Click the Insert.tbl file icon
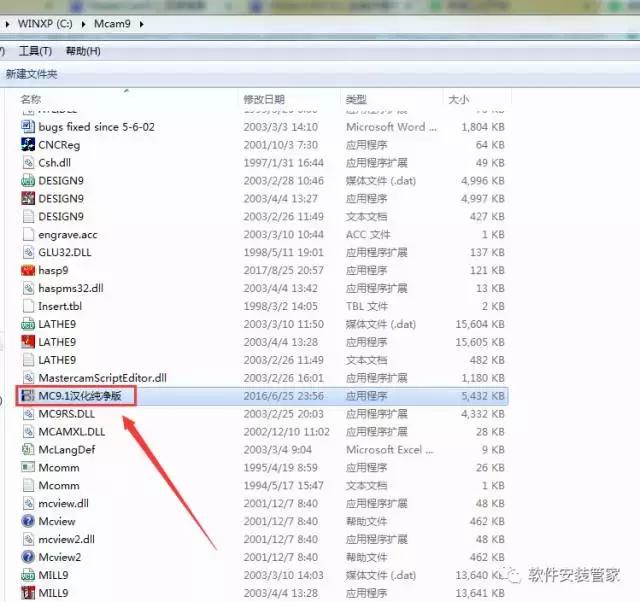The image size is (640, 602). point(28,306)
